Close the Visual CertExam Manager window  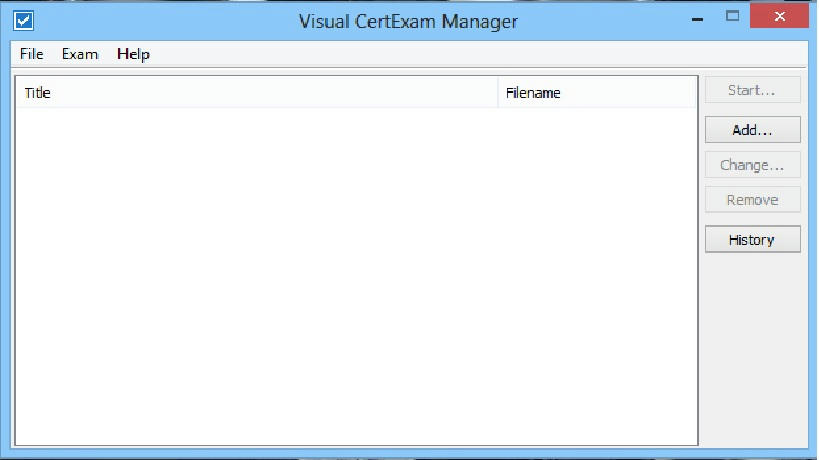click(779, 16)
